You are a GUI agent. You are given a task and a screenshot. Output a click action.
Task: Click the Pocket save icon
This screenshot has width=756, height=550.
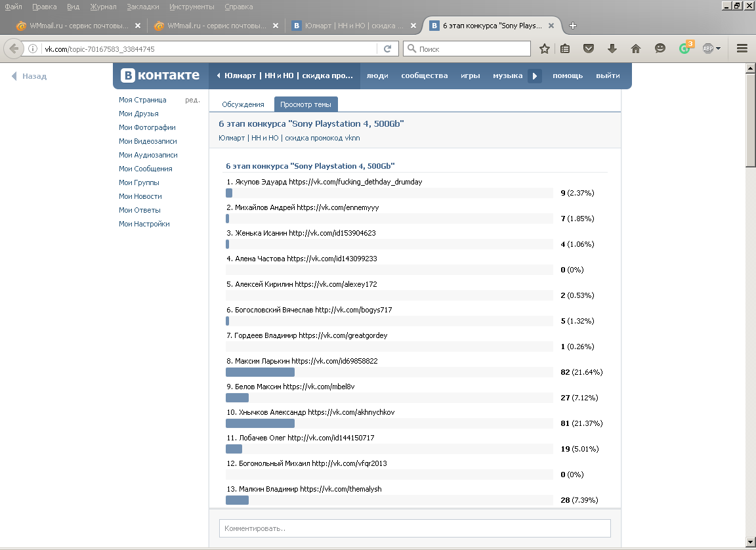pos(589,49)
